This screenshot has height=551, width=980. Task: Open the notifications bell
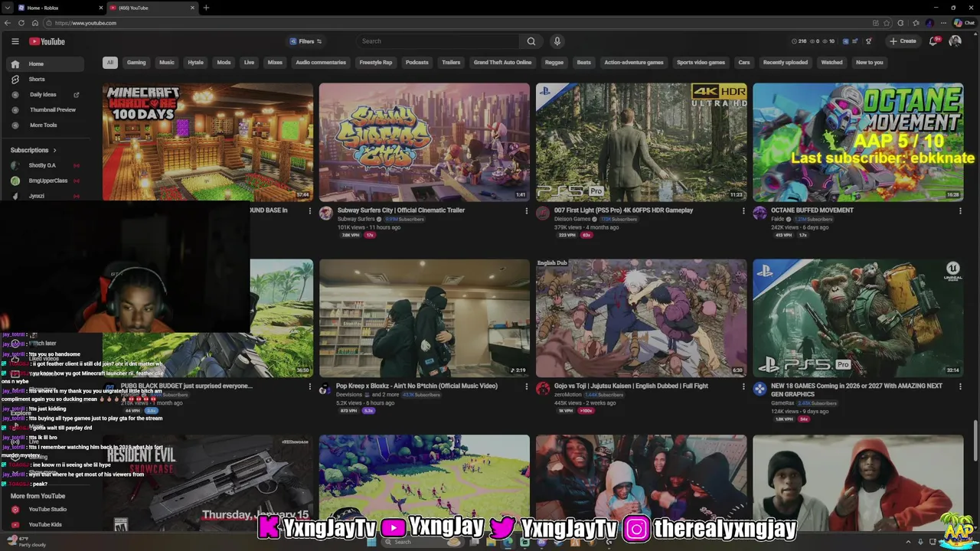(933, 41)
